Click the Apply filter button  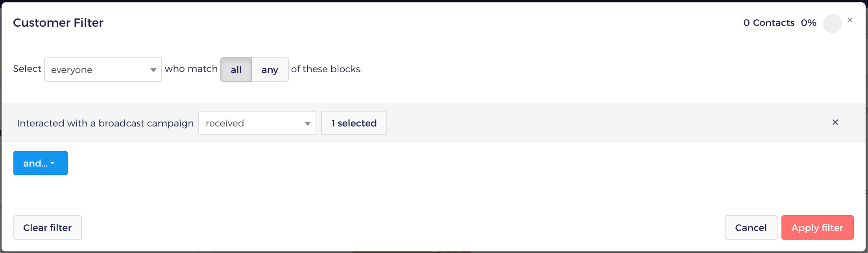click(817, 227)
